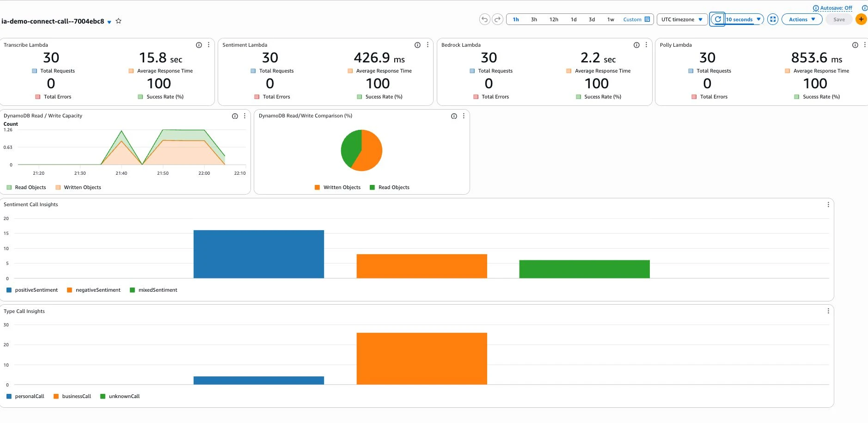Enter fullscreen mode with the expand icon
Screen dimensions: 868x423
point(773,19)
